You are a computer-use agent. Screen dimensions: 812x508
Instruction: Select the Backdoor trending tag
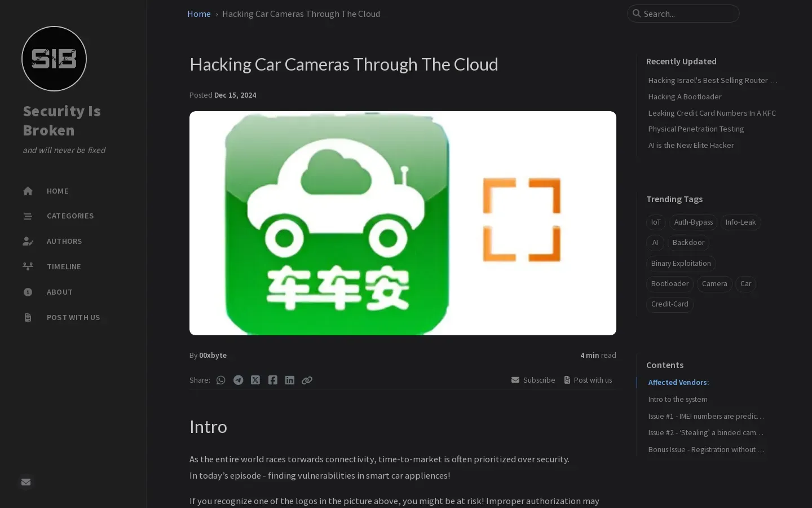[x=689, y=243]
